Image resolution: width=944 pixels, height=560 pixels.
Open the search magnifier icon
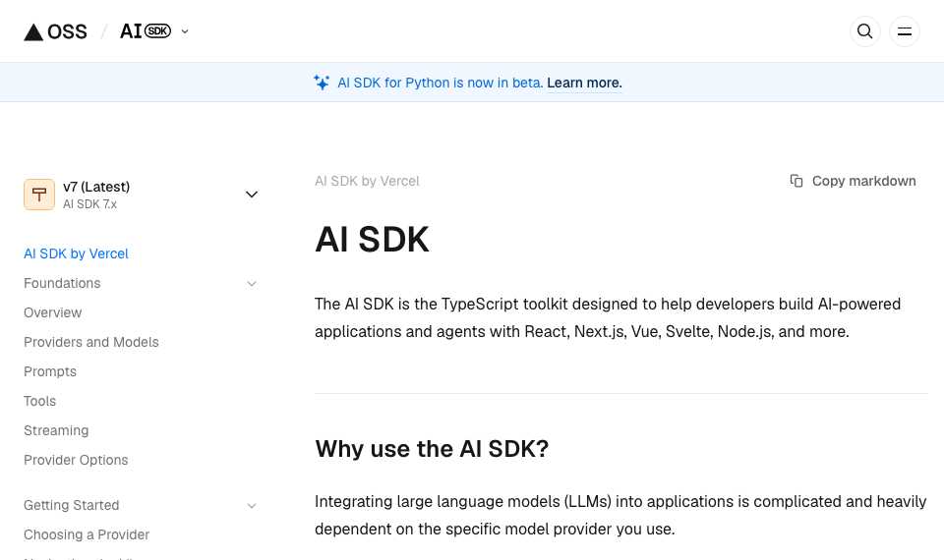tap(865, 31)
